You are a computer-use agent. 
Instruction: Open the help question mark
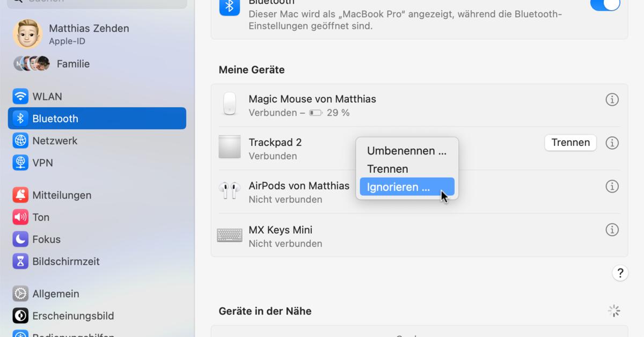coord(620,273)
